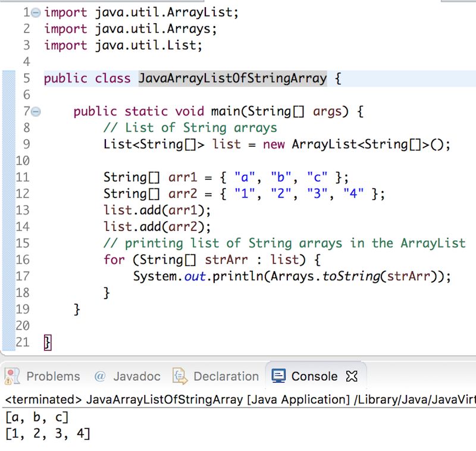Collapse the import statements fold marker
Screen dimensions: 476x451
click(x=36, y=12)
